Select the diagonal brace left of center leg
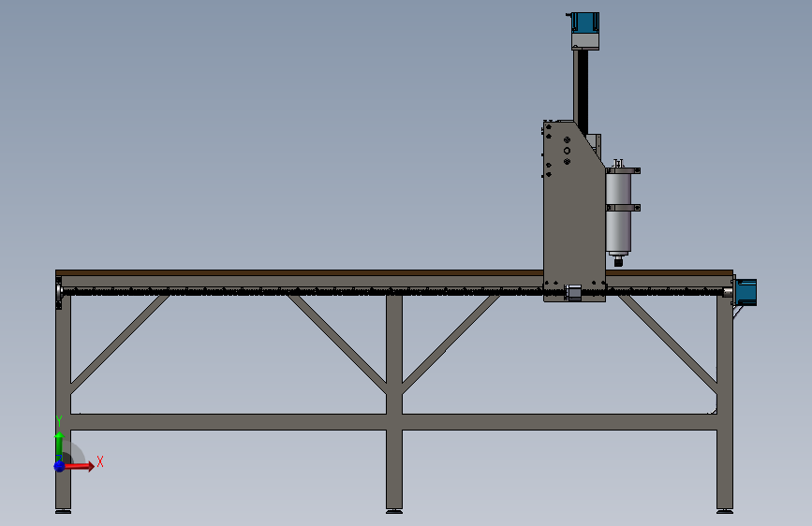Image resolution: width=812 pixels, height=526 pixels. [337, 344]
